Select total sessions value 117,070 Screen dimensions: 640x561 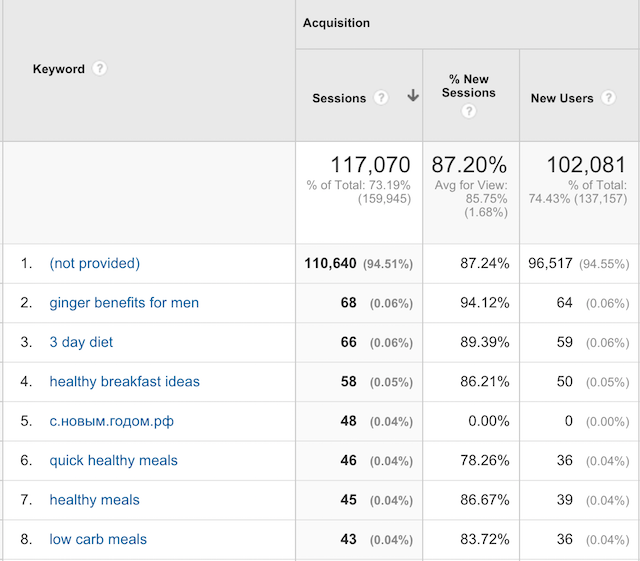coord(370,165)
